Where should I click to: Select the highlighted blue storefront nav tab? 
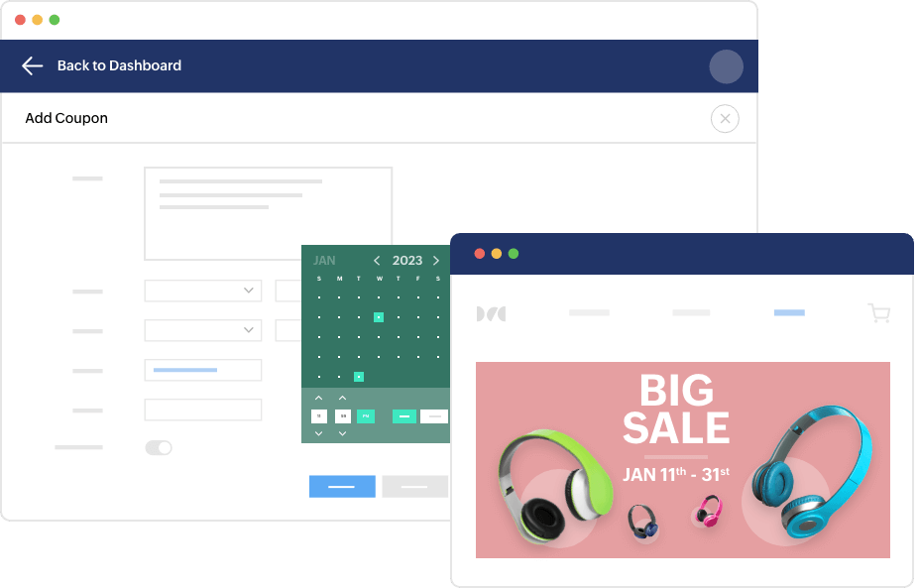coord(789,312)
